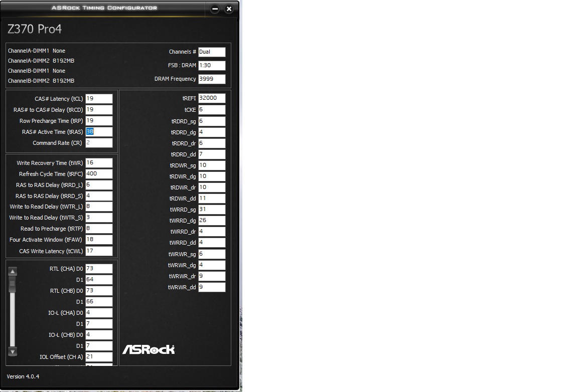Click the tWRWR_dd field
Image resolution: width=578 pixels, height=392 pixels.
point(212,287)
